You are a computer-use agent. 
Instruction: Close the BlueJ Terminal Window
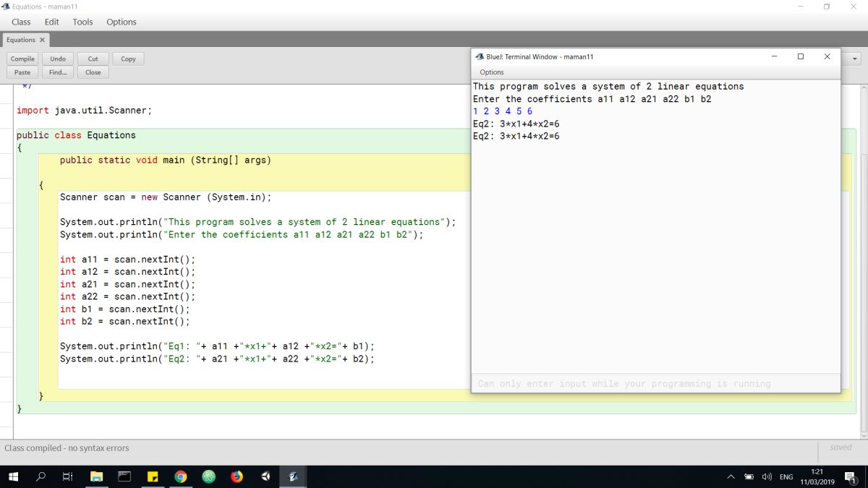point(827,56)
